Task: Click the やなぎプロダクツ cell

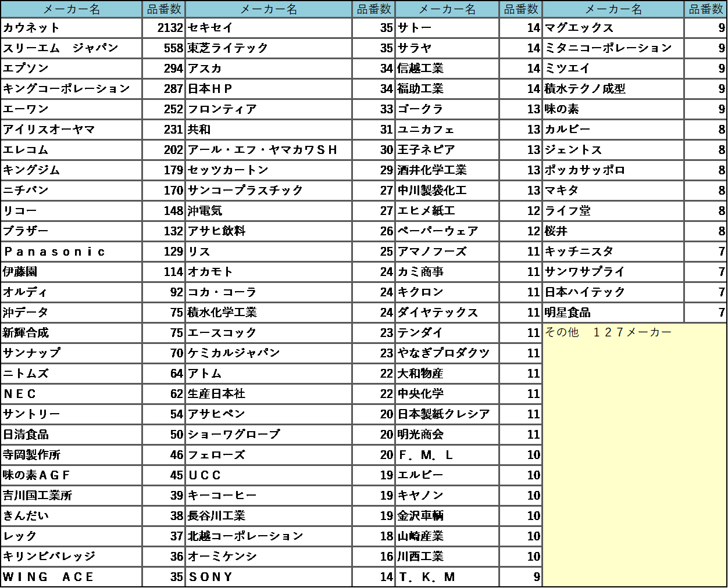Action: click(447, 353)
